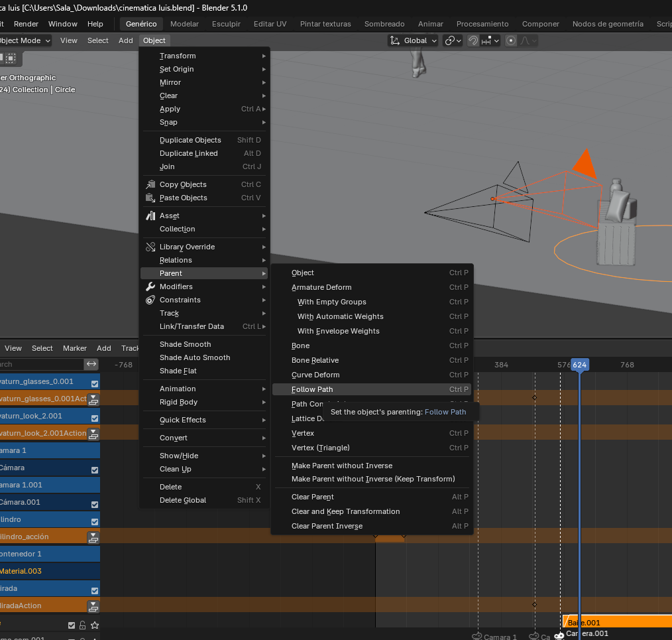The height and width of the screenshot is (640, 672).
Task: Toggle the Mirada channel checkbox
Action: pos(95,590)
